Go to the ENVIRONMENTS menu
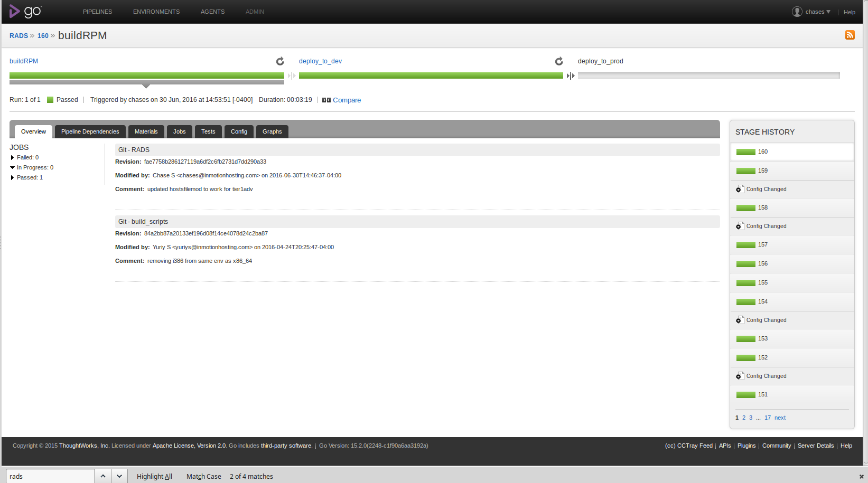868x483 pixels. 156,12
